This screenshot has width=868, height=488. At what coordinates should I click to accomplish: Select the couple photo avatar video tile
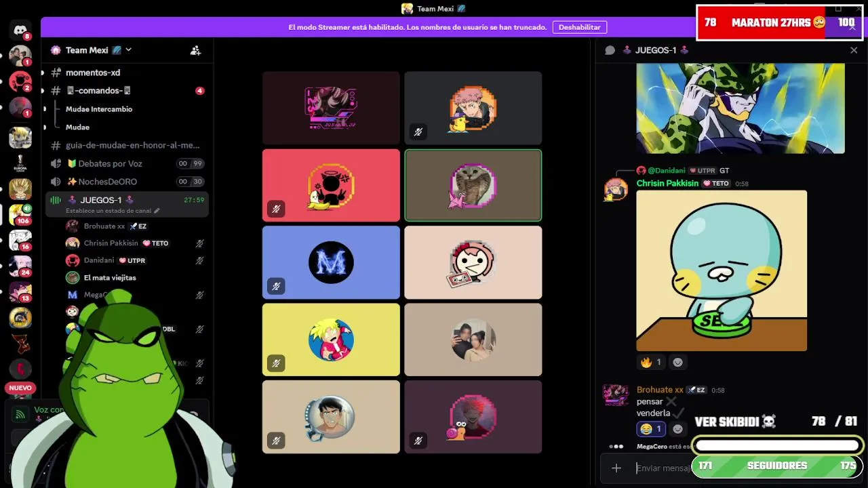click(473, 340)
